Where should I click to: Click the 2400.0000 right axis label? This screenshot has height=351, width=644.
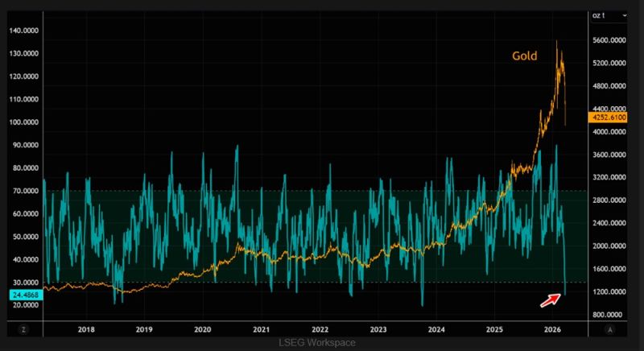[x=609, y=223]
